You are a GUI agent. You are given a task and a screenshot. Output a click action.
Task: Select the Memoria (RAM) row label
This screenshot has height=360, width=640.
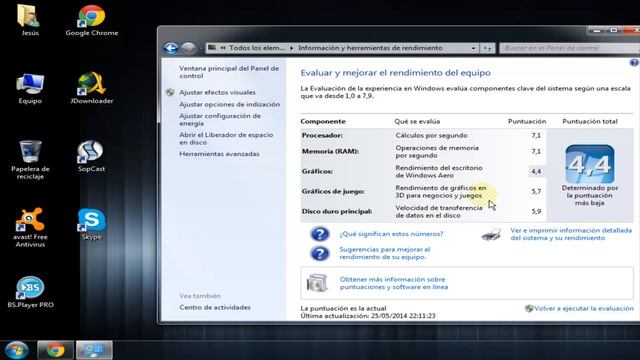pos(330,151)
